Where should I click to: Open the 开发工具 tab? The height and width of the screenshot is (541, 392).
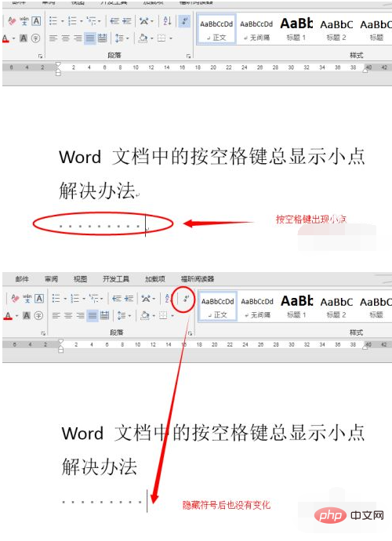116,279
